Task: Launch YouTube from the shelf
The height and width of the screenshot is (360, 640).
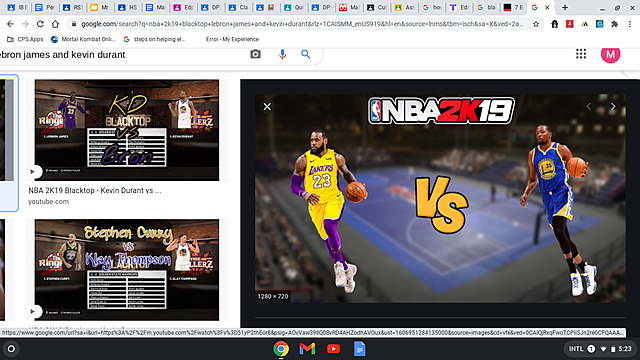Action: tap(333, 349)
